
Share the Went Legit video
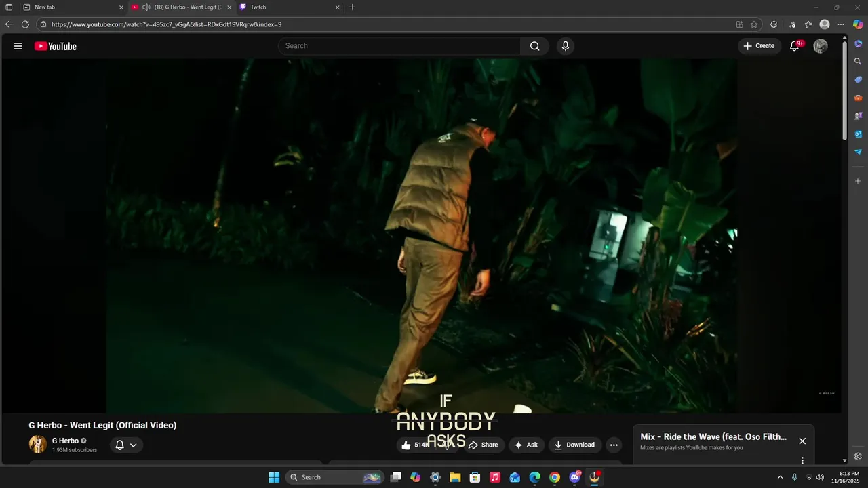tap(483, 445)
